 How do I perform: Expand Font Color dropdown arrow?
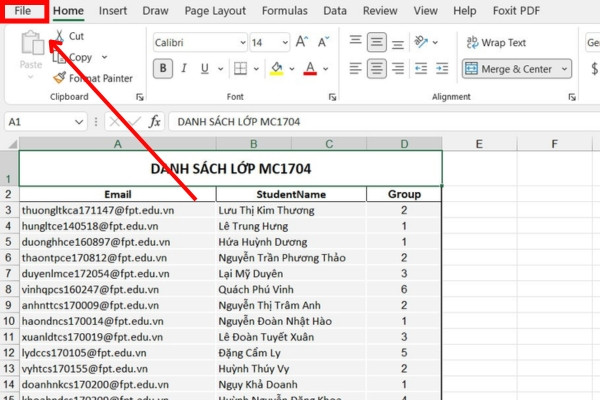coord(326,69)
